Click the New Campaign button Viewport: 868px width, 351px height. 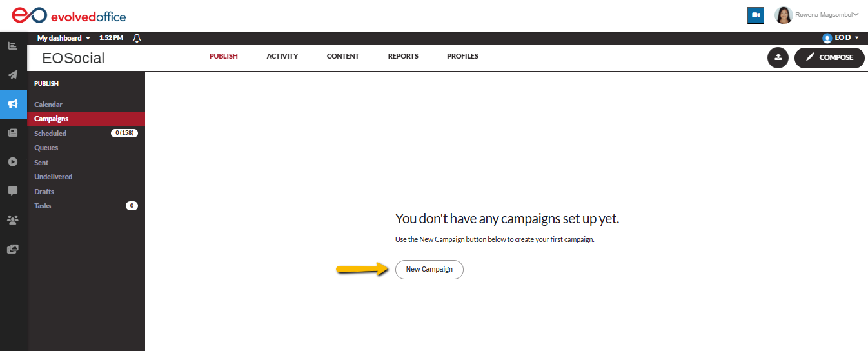point(429,269)
